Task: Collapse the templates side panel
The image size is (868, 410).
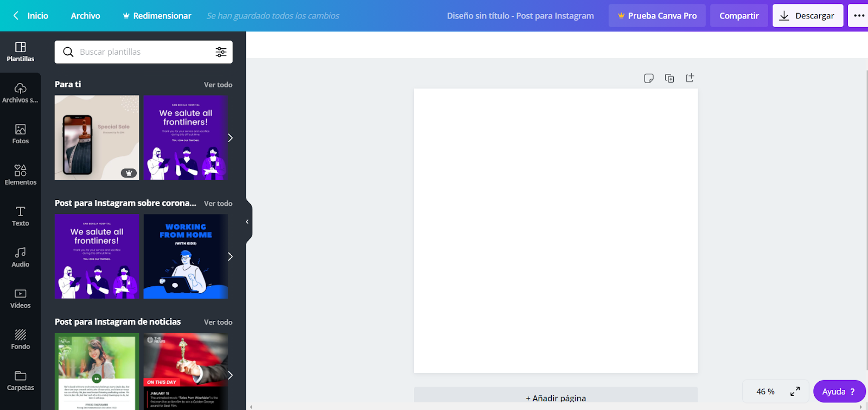Action: [247, 222]
